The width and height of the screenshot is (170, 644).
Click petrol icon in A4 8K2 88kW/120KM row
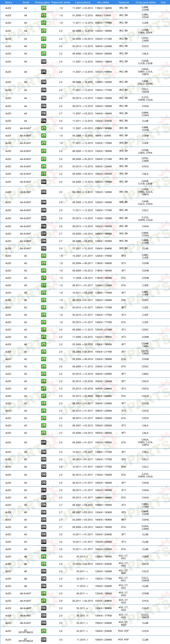43,15
